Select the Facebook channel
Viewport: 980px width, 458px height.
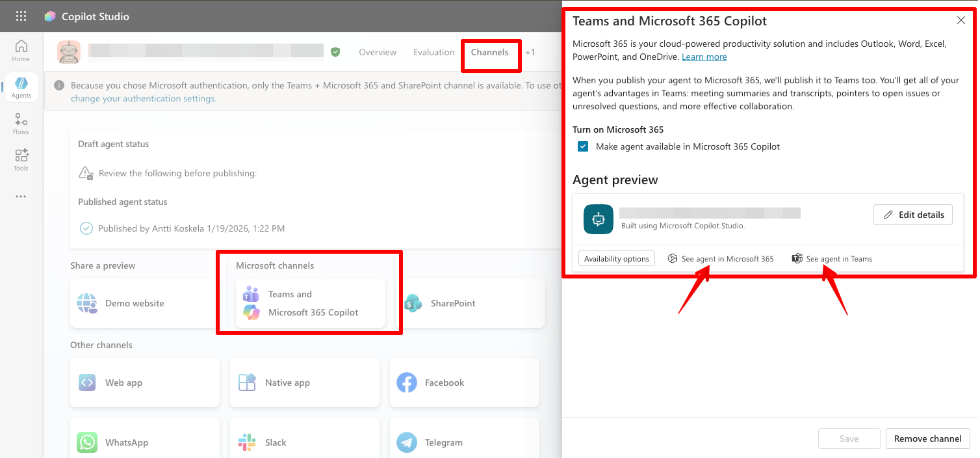[x=445, y=383]
